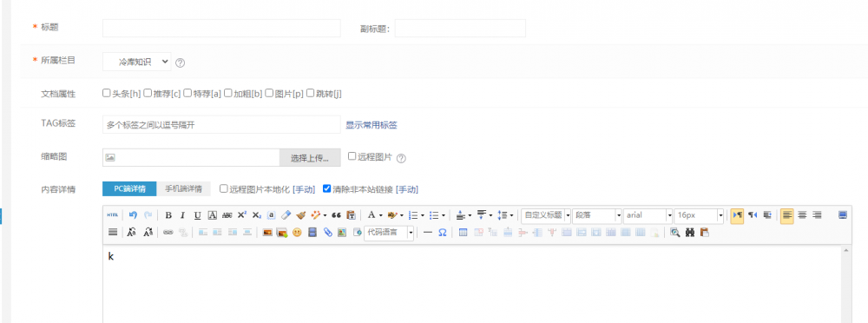The height and width of the screenshot is (323, 868).
Task: Check the 头条[h] attribute
Action: 106,93
